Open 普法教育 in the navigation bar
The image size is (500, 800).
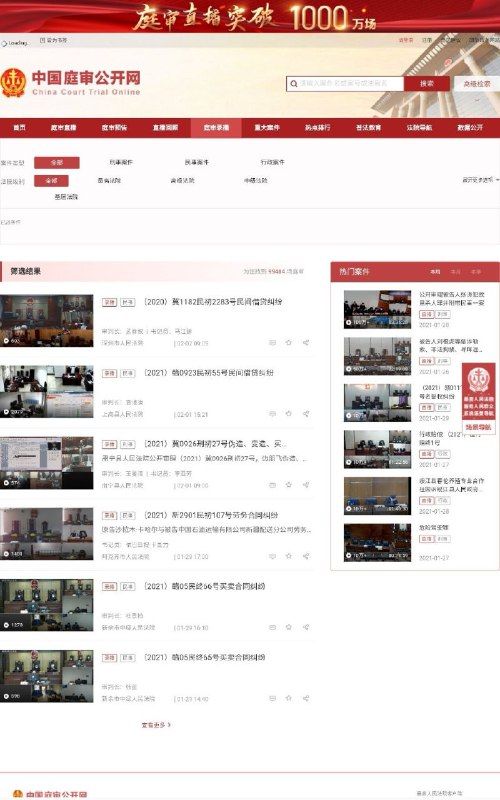[368, 128]
